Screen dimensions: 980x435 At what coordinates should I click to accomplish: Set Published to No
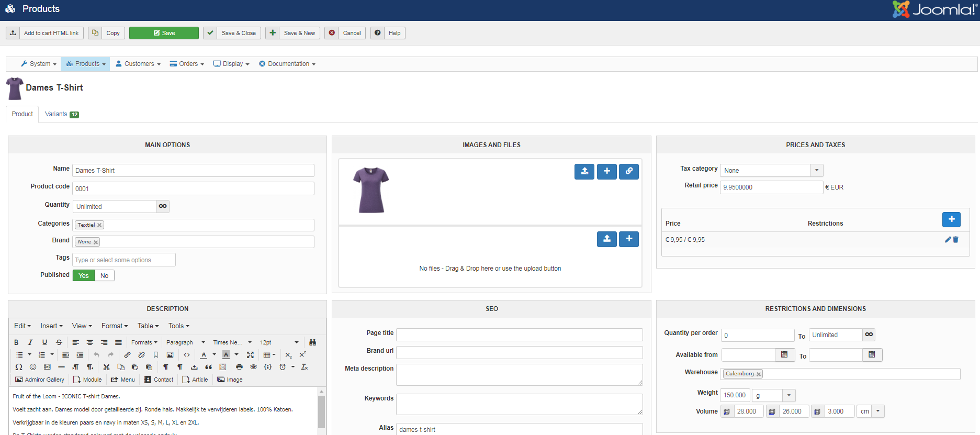(104, 276)
